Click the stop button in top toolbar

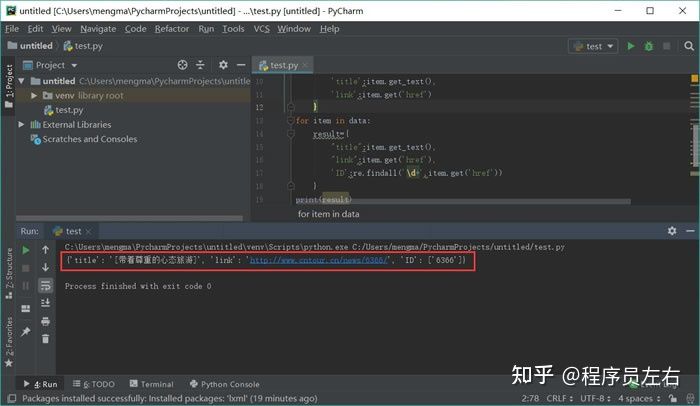click(x=667, y=46)
